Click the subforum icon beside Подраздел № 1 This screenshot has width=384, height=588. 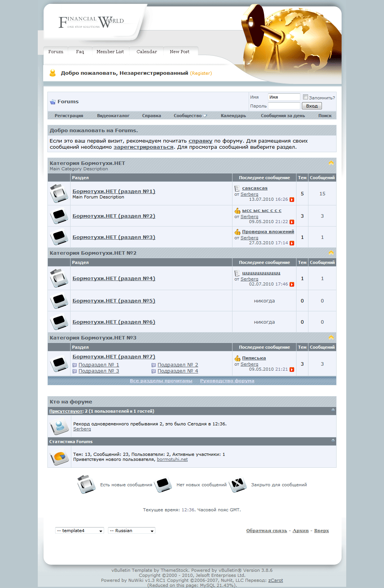pos(75,365)
